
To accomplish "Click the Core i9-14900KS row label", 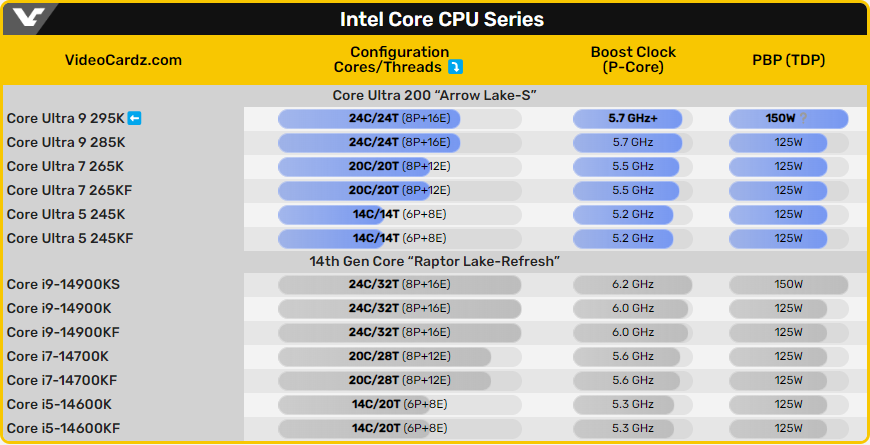I will pyautogui.click(x=63, y=284).
